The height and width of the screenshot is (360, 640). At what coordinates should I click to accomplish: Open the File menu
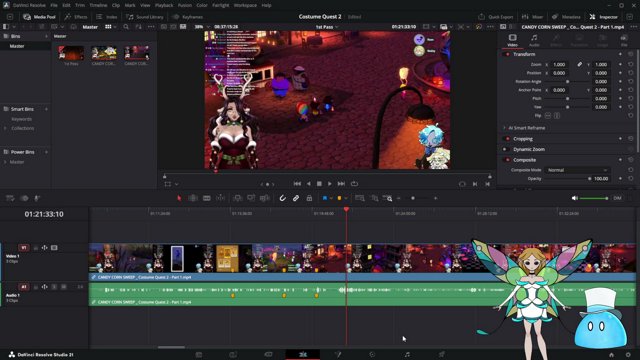54,5
